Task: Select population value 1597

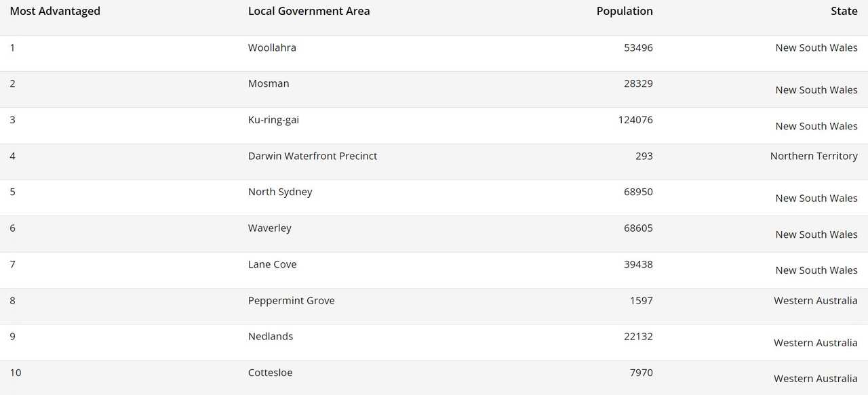Action: 641,301
